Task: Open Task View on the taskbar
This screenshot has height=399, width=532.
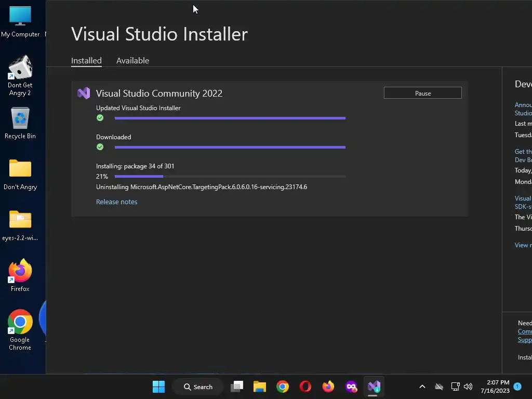Action: [x=237, y=387]
